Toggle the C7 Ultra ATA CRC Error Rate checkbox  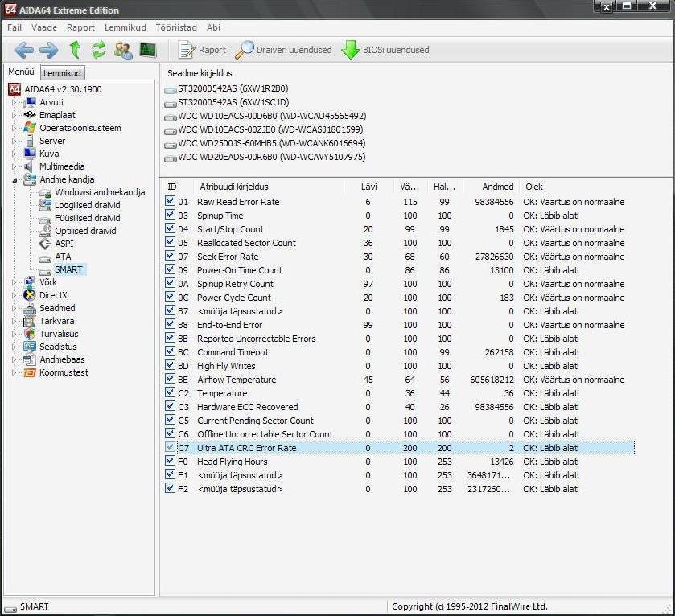click(x=170, y=447)
